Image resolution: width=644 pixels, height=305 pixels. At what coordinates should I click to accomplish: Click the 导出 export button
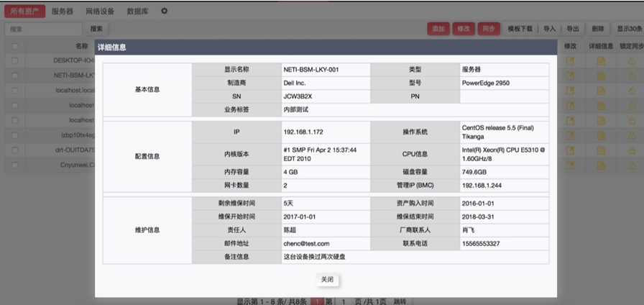(572, 29)
